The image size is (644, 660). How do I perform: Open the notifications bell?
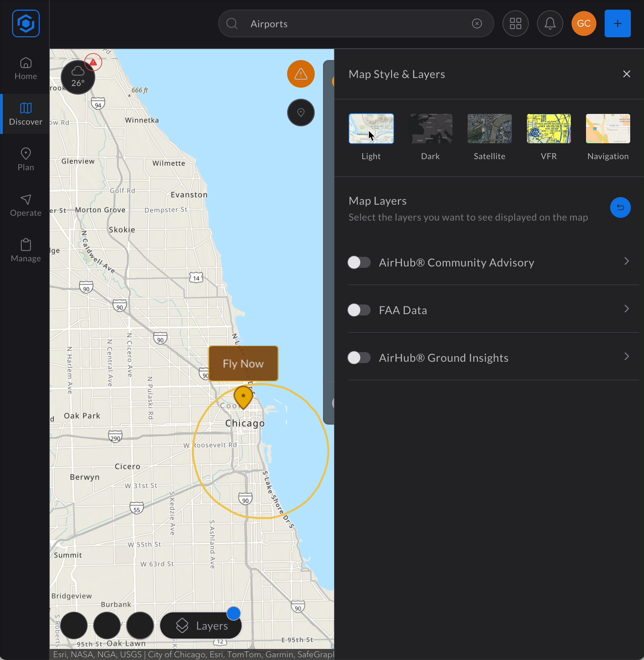550,23
